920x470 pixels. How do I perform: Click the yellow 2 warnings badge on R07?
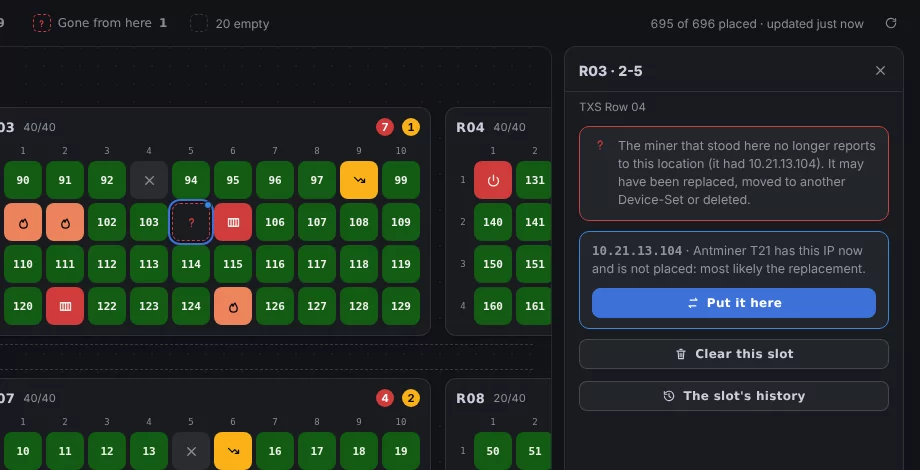(x=411, y=398)
